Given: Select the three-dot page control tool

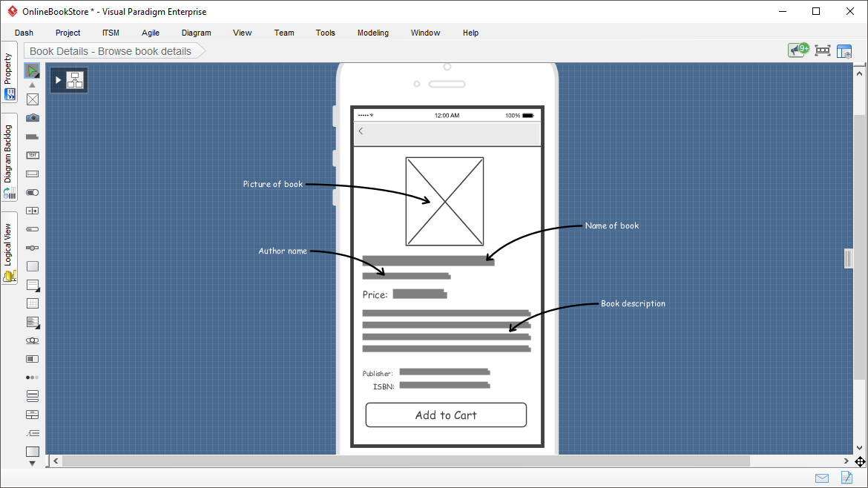Looking at the screenshot, I should [33, 377].
